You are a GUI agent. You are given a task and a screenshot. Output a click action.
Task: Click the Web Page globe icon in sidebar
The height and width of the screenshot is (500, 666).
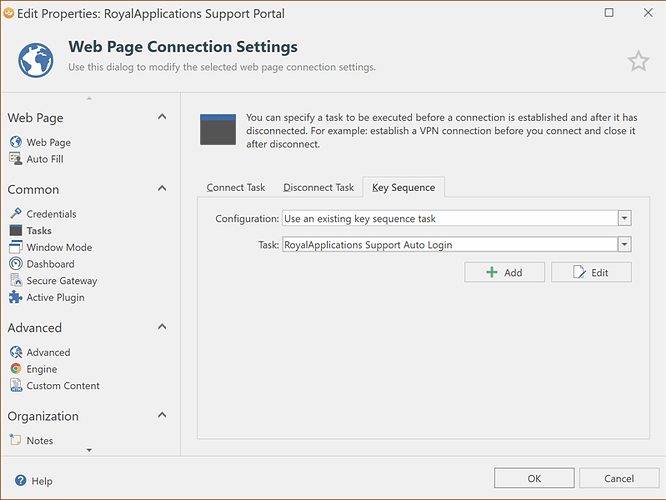pos(16,143)
